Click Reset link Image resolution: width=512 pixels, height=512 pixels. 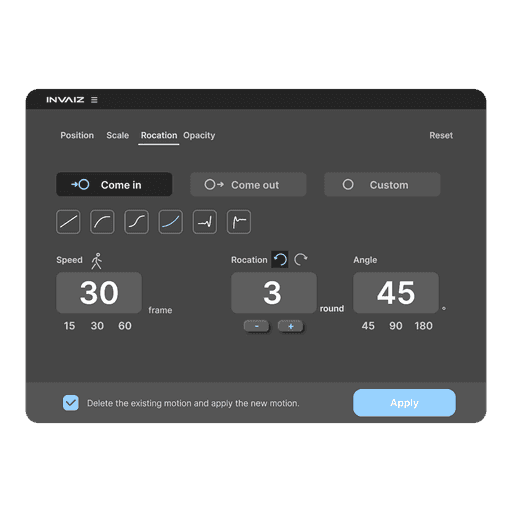[x=441, y=135]
